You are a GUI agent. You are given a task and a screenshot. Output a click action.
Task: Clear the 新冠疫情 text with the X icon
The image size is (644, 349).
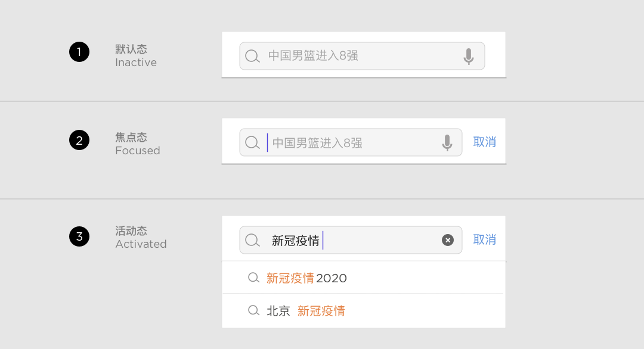click(448, 240)
